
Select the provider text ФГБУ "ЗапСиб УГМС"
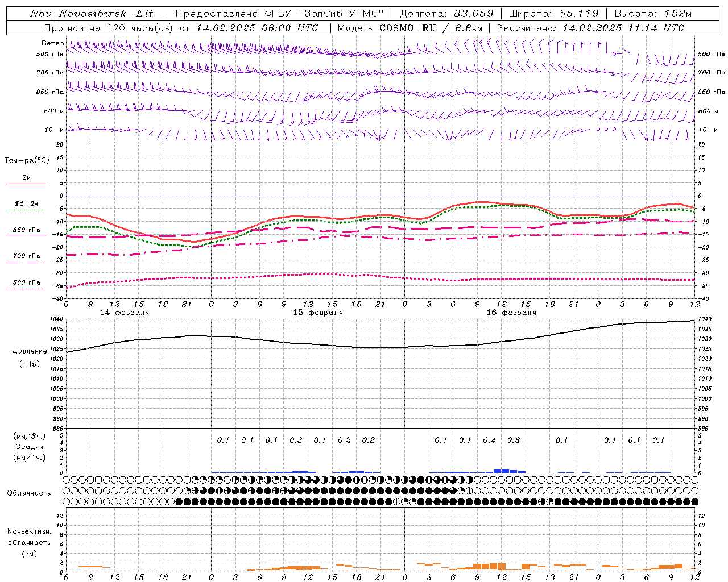[325, 14]
